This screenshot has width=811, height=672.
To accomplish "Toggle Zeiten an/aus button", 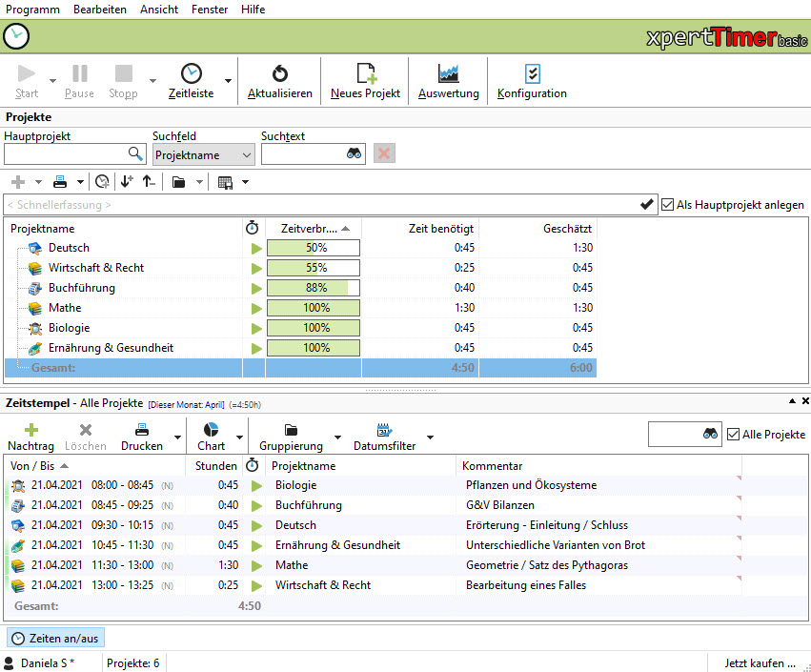I will point(56,639).
